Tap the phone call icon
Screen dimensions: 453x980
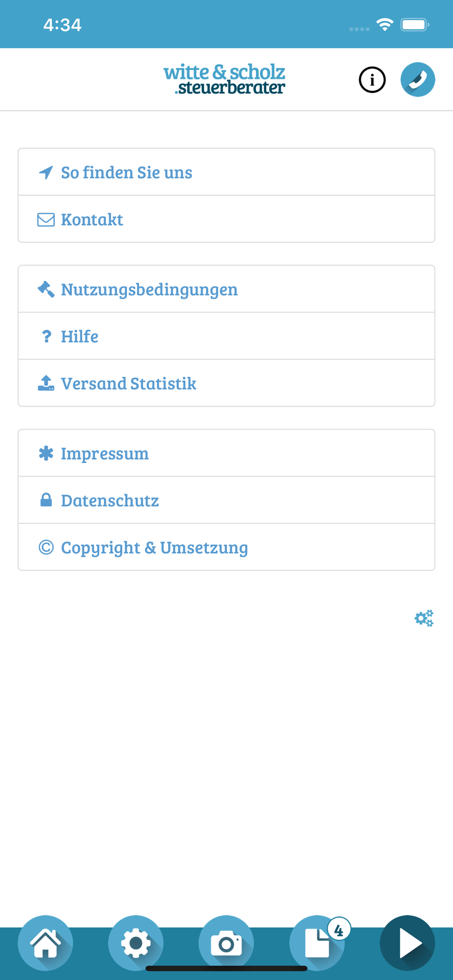418,79
